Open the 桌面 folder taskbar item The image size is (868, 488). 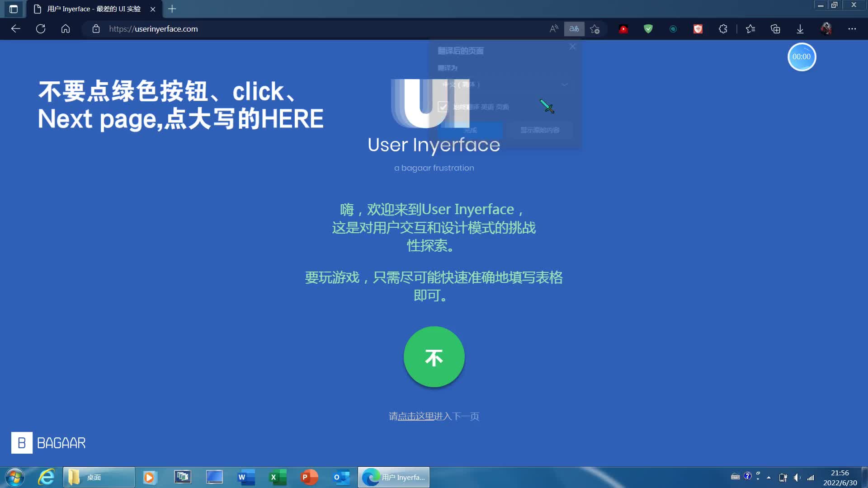pos(99,477)
